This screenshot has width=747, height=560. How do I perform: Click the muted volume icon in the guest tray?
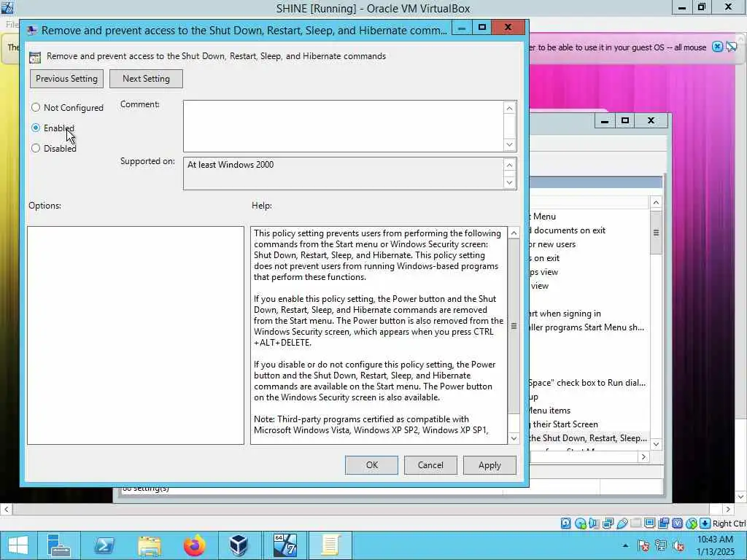point(678,545)
